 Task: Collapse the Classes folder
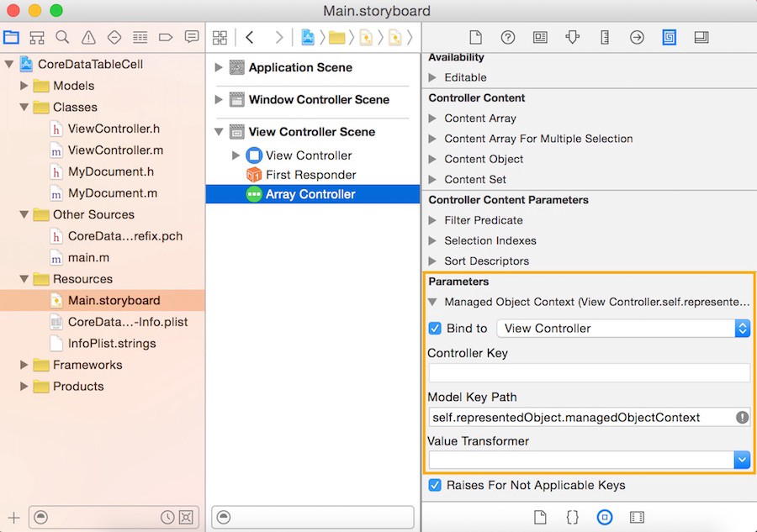[x=24, y=107]
